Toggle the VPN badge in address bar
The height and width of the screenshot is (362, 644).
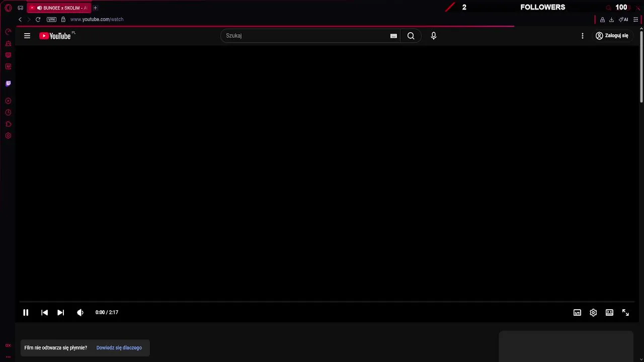[51, 19]
